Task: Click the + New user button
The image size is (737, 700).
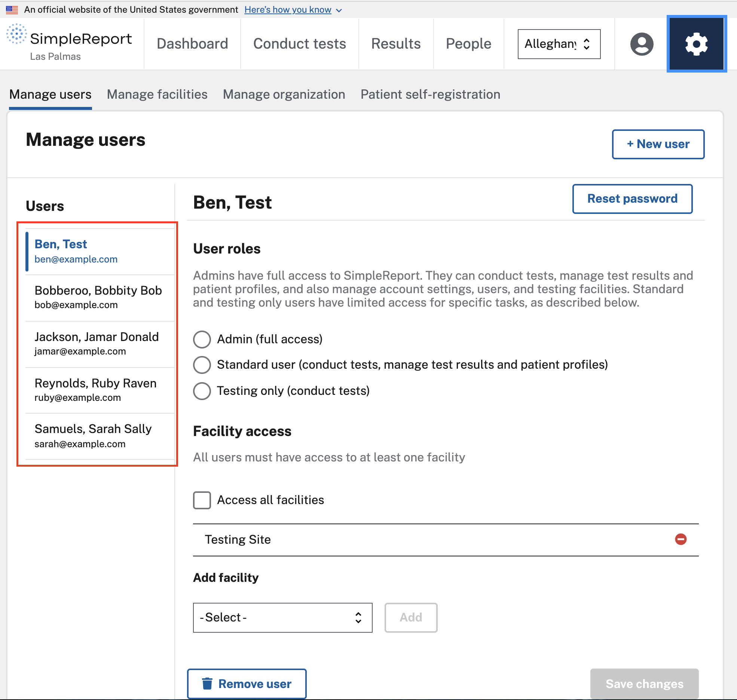Action: 658,144
